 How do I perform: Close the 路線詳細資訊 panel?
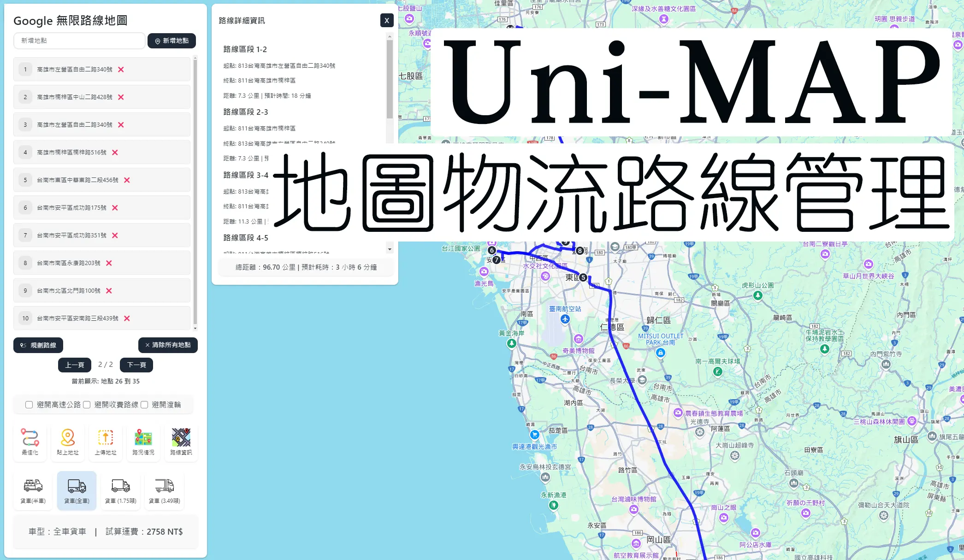coord(386,20)
